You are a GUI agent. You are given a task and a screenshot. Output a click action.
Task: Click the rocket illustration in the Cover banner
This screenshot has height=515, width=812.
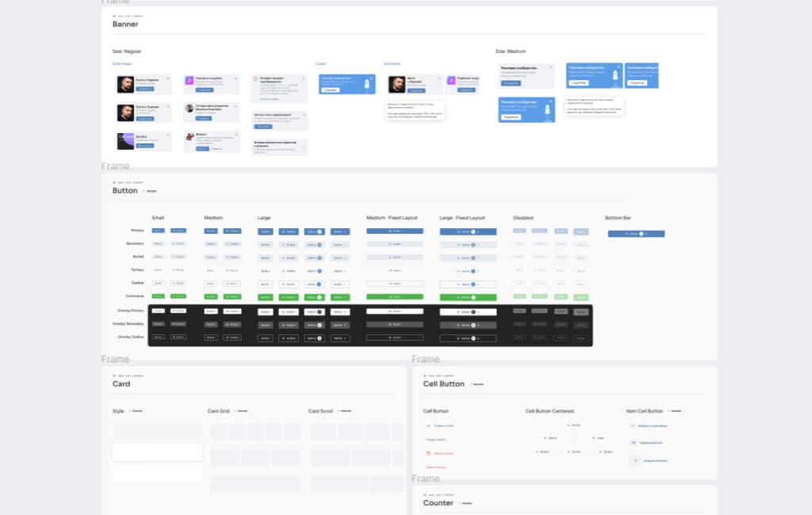[366, 84]
